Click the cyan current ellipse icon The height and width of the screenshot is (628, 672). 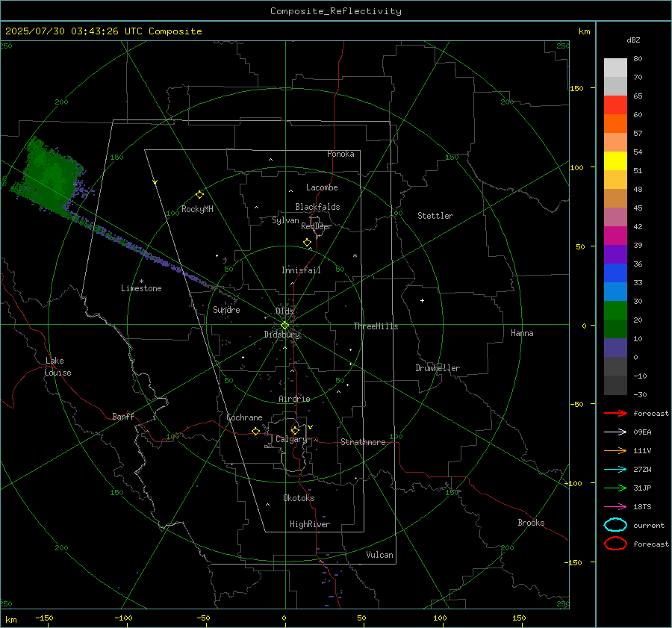[x=615, y=525]
